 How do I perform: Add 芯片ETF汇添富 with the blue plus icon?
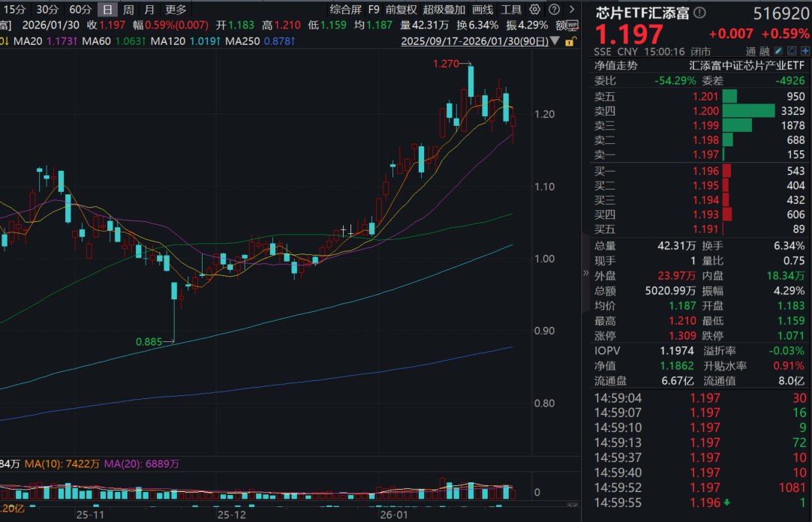805,51
